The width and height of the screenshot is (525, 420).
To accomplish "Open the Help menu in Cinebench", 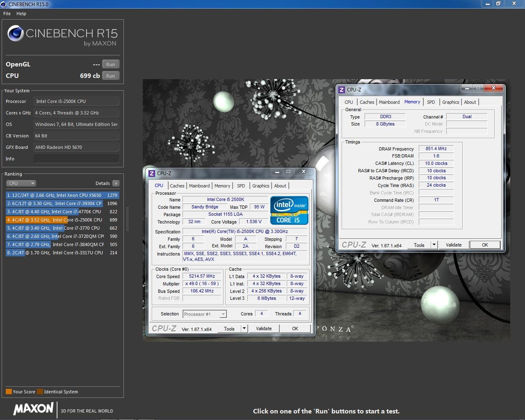I will 21,14.
